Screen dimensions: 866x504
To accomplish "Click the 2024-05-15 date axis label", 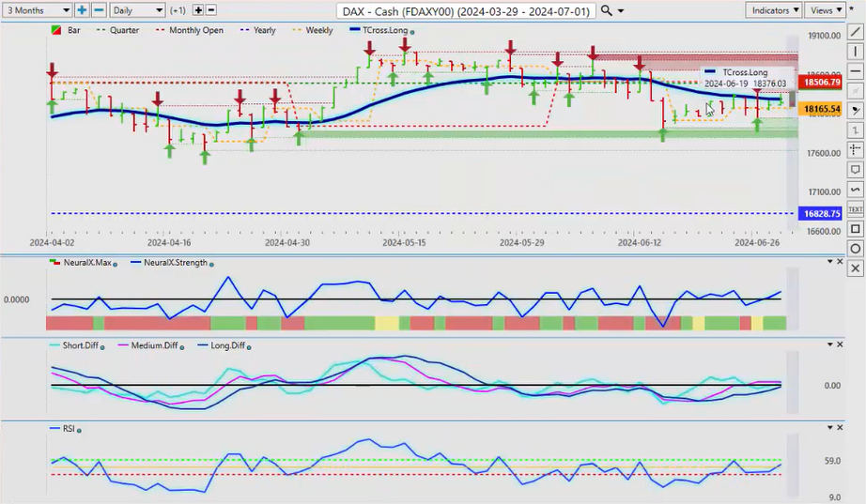I will (x=404, y=242).
